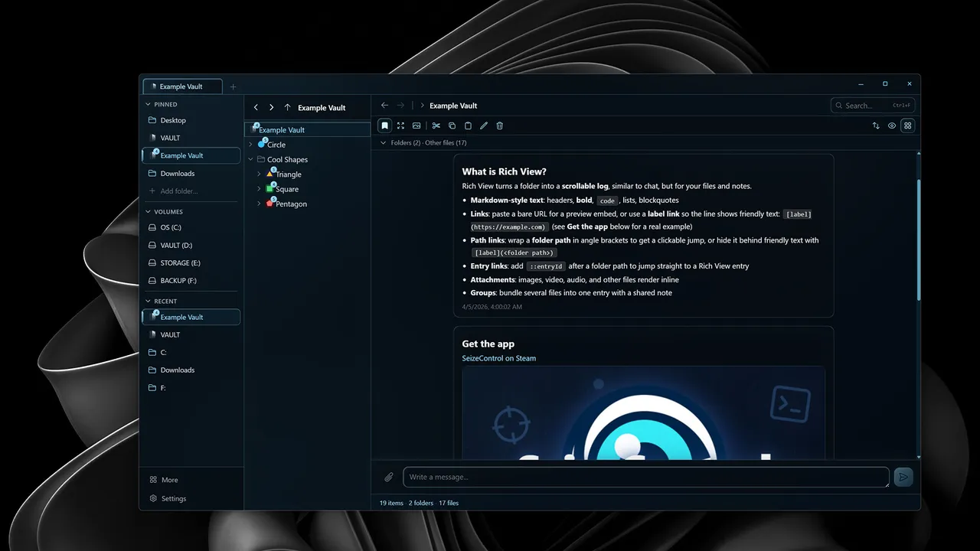Open recent F: entry
Screen dimensions: 980x551
[191, 388]
